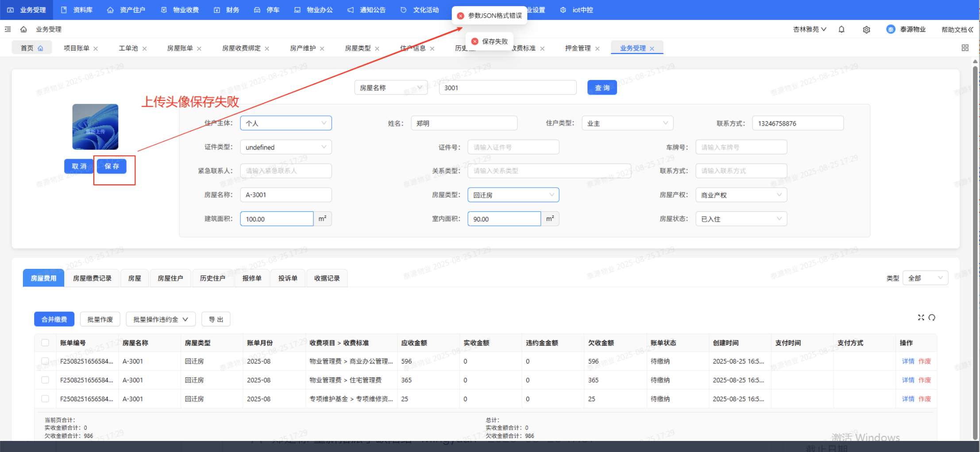Expand the 住户类型 dropdown

(x=627, y=123)
